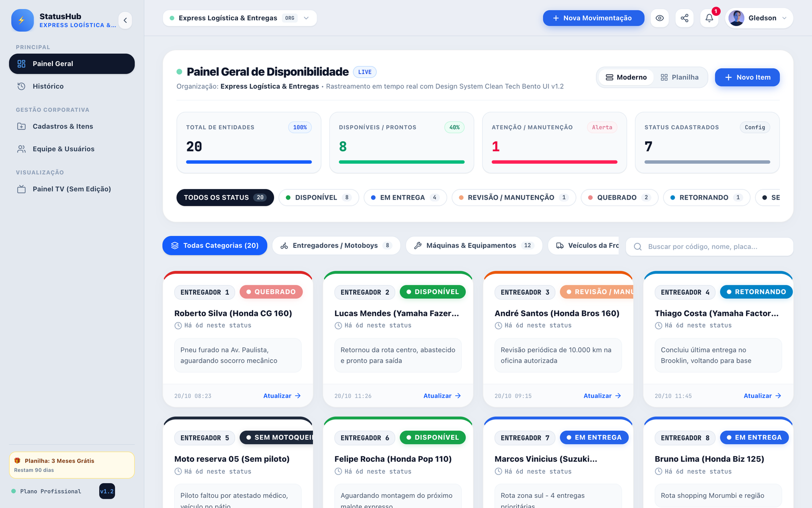Image resolution: width=812 pixels, height=508 pixels.
Task: Click Gledson profile avatar
Action: click(x=736, y=18)
